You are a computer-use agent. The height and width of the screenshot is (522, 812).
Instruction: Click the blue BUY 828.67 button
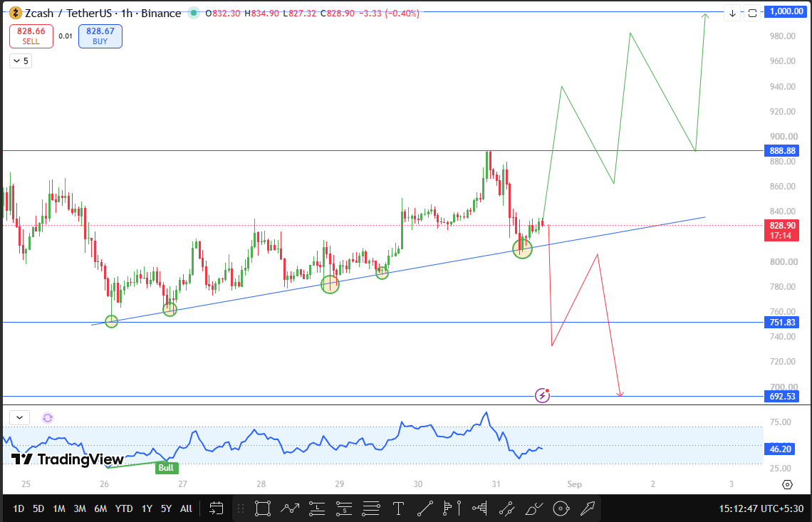coord(100,36)
